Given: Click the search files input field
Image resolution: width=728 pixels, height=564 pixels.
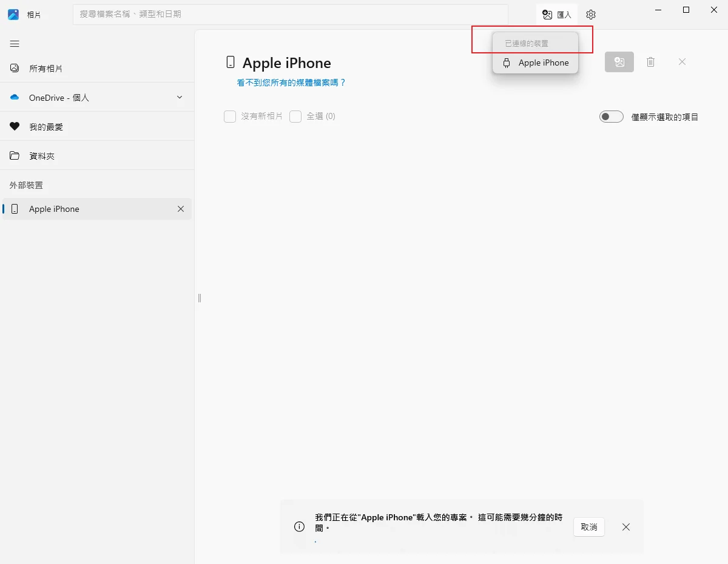Looking at the screenshot, I should pyautogui.click(x=290, y=14).
